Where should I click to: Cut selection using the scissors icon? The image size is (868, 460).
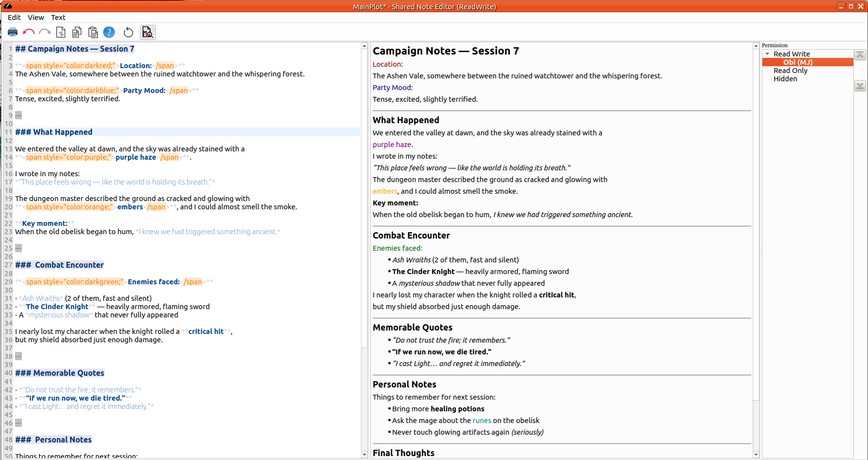click(61, 33)
